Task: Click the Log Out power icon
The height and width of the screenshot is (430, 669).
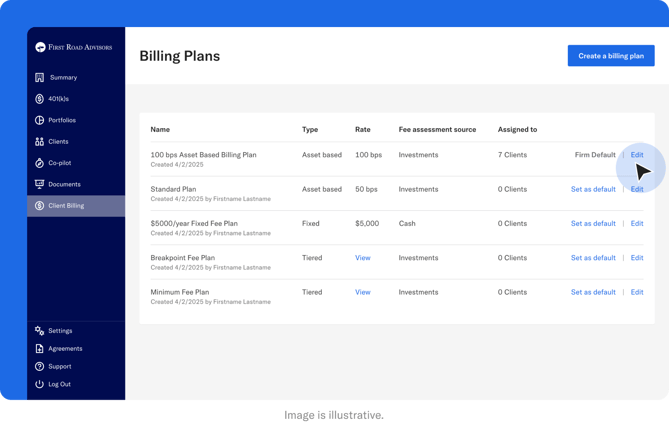Action: coord(40,384)
